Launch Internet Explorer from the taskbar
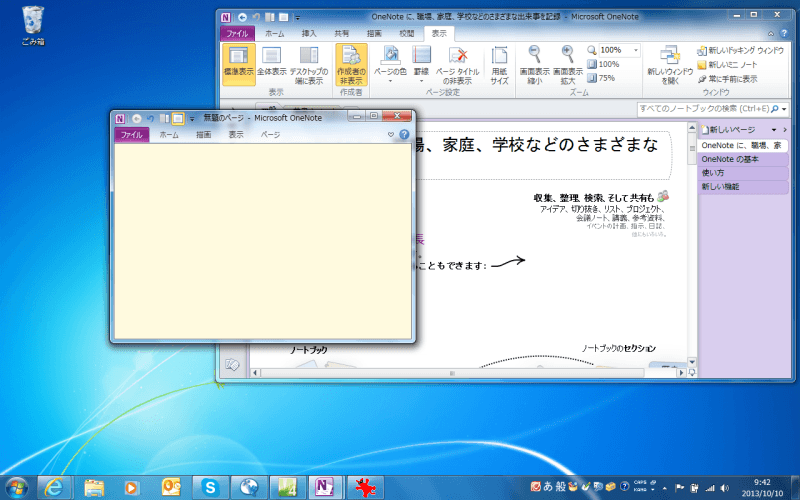This screenshot has height=500, width=800. [54, 488]
